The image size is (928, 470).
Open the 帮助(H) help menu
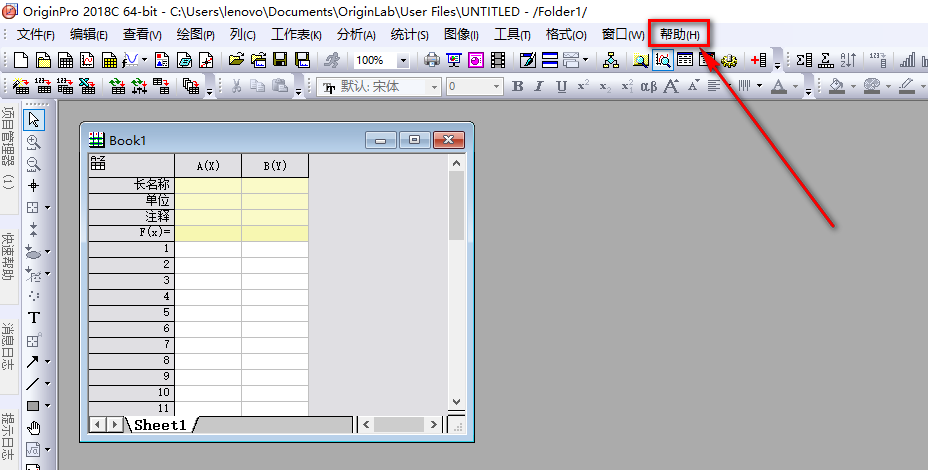(x=679, y=34)
